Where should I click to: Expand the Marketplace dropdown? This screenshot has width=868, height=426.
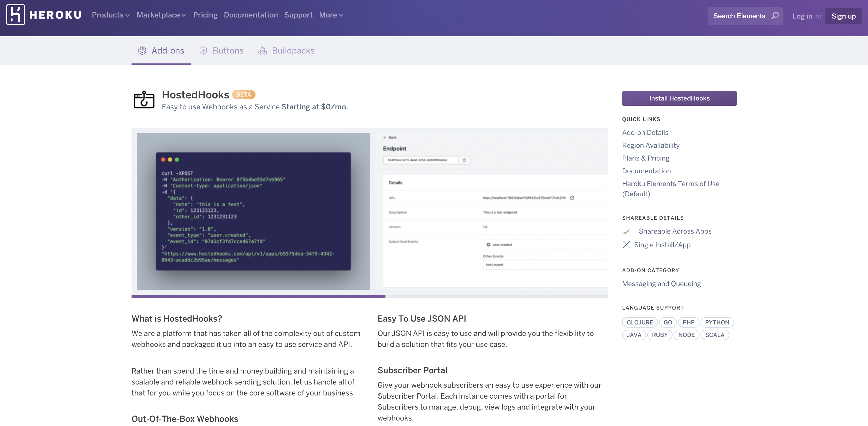161,15
